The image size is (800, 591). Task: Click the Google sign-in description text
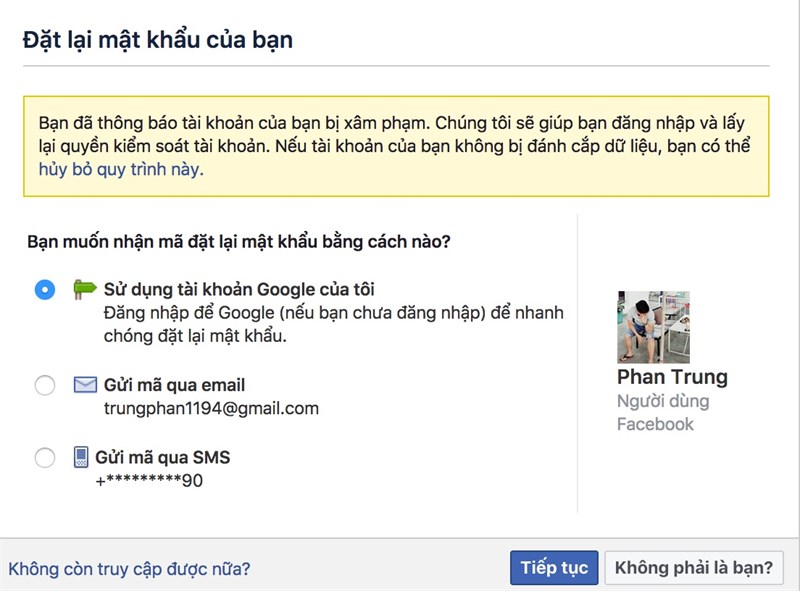click(x=333, y=324)
